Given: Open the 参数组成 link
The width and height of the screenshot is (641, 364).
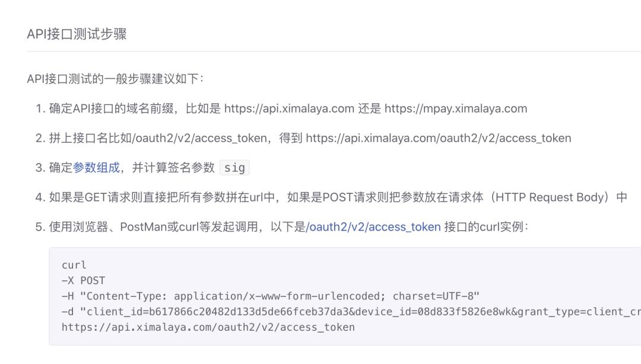Looking at the screenshot, I should click(96, 168).
